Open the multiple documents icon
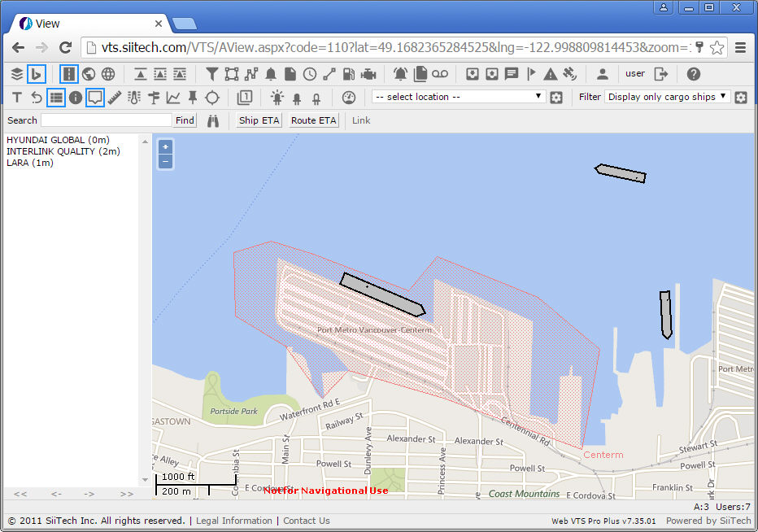758x532 pixels. 420,74
